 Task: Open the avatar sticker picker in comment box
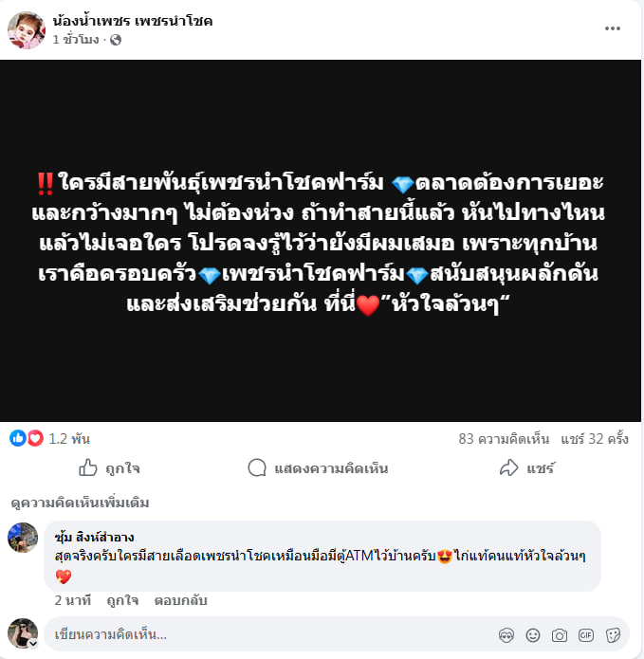(506, 635)
